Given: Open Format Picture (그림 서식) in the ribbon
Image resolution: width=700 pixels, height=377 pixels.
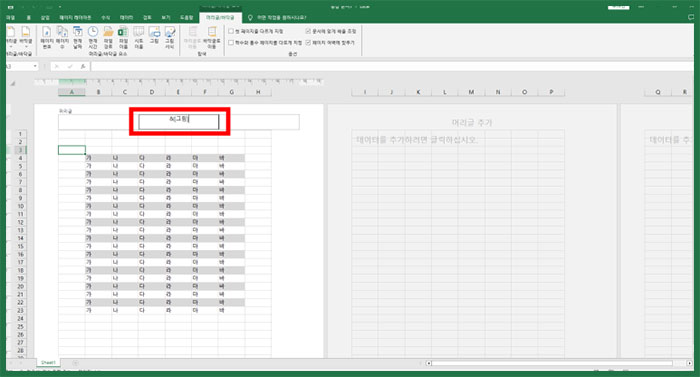Looking at the screenshot, I should coord(170,37).
